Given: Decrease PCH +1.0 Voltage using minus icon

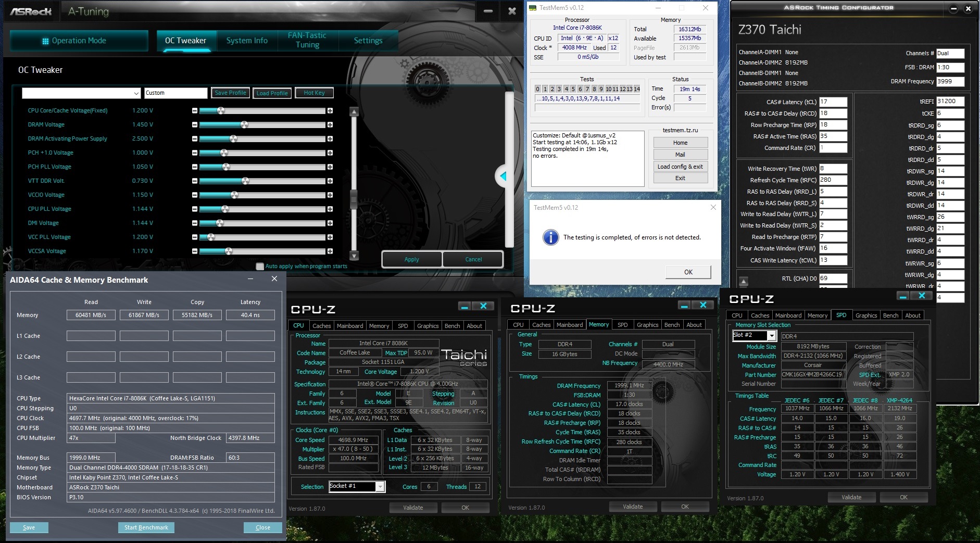Looking at the screenshot, I should pyautogui.click(x=195, y=153).
